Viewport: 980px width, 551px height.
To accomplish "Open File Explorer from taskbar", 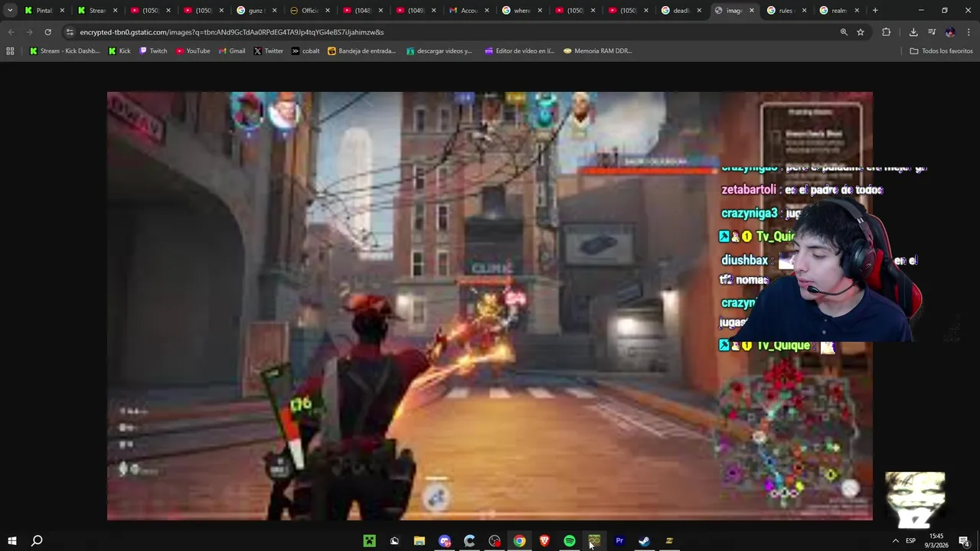I will [420, 541].
